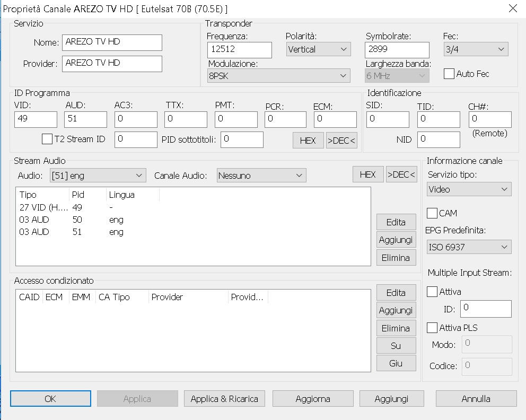
Task: Click the Tipo column header
Action: point(42,195)
